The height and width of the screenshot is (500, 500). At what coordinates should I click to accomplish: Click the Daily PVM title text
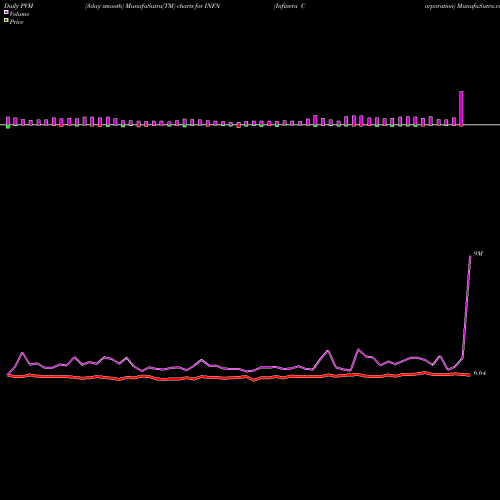(x=19, y=6)
